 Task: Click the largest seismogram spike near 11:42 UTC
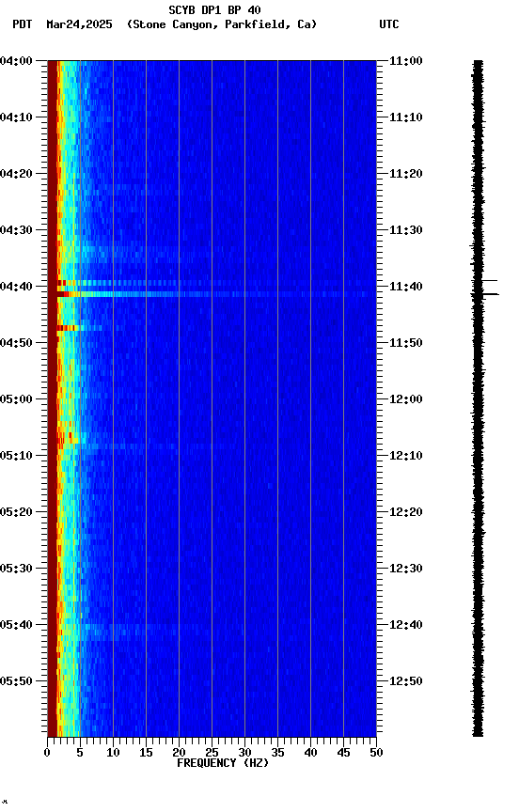(x=485, y=294)
